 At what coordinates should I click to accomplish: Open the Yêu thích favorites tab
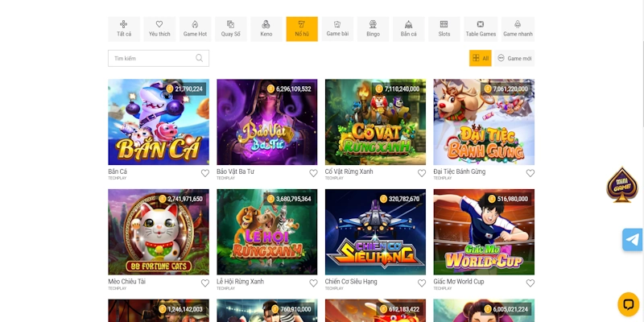point(159,29)
